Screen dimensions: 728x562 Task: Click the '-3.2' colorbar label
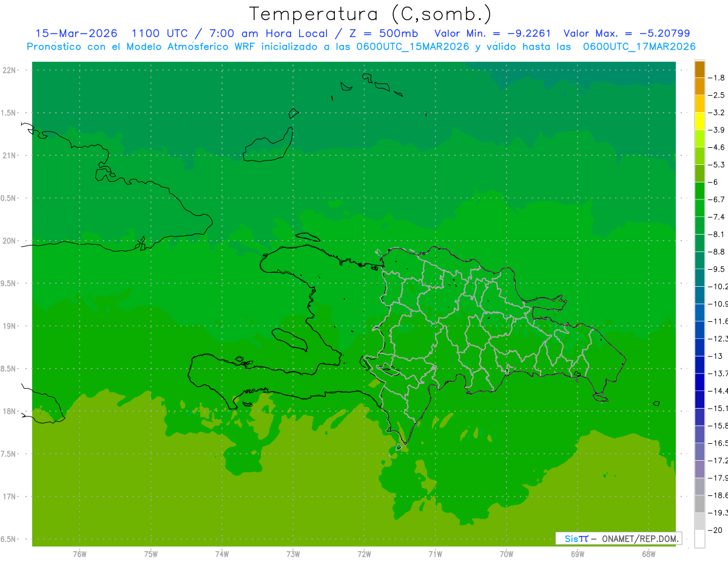coord(716,113)
